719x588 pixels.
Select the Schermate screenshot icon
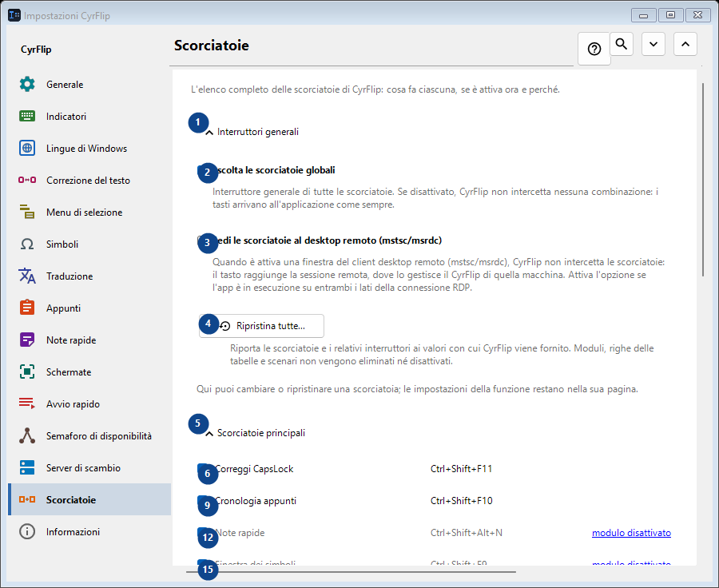coord(27,372)
